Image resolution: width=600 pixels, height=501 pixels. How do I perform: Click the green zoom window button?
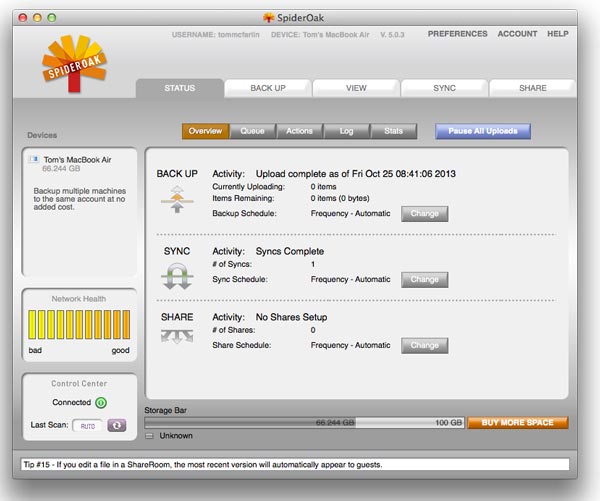52,18
